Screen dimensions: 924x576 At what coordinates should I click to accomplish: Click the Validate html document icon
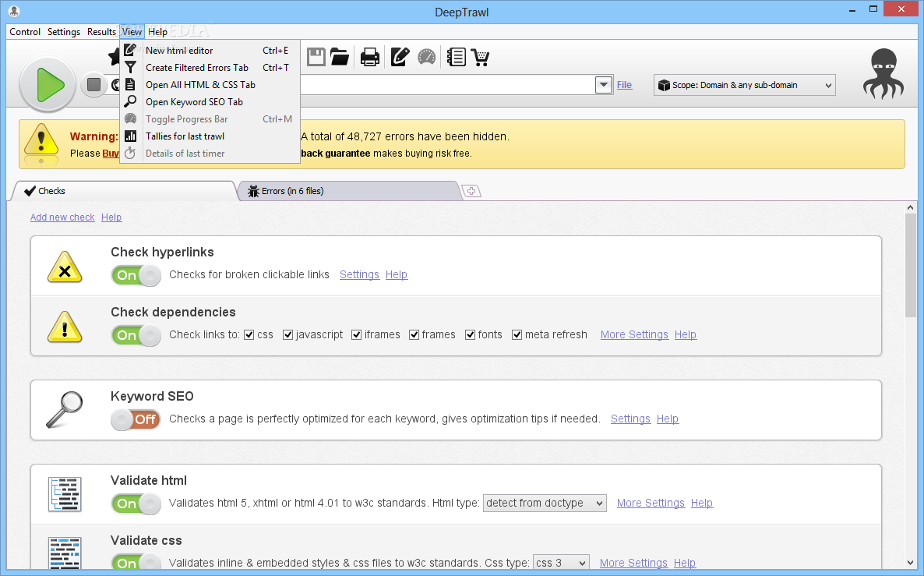pos(65,494)
